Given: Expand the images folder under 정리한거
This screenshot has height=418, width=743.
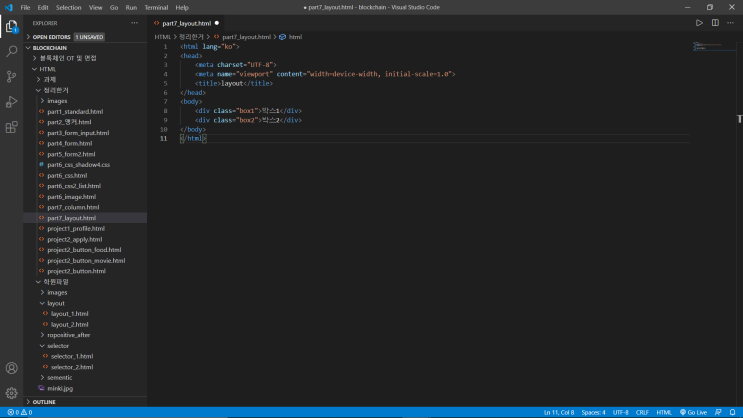Looking at the screenshot, I should point(85,101).
